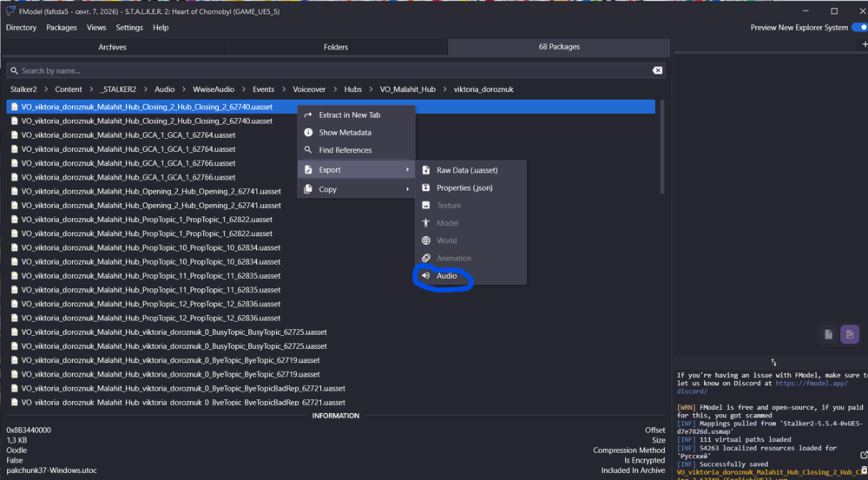Open the Views menu
This screenshot has height=480, width=868.
point(96,28)
